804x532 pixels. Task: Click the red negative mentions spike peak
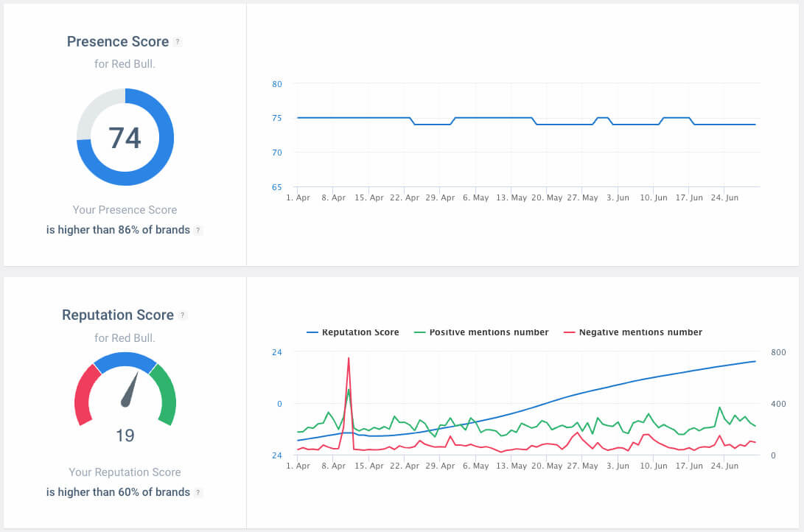(x=349, y=358)
